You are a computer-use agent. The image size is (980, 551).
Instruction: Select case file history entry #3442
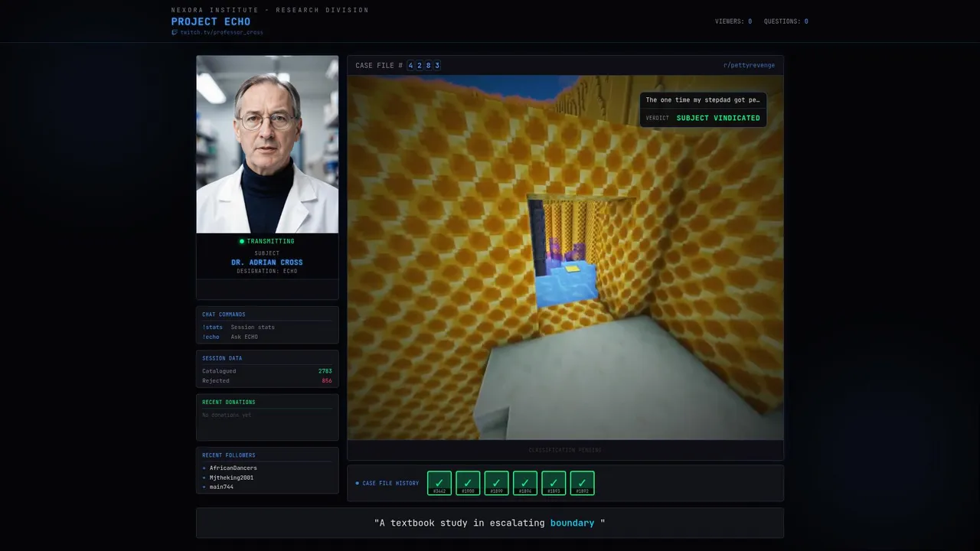(x=439, y=483)
